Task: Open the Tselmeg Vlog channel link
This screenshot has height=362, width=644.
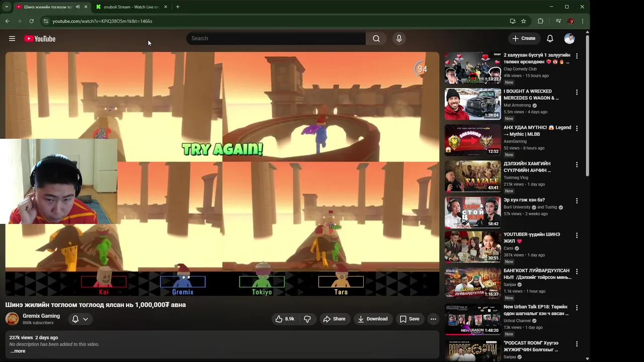Action: click(516, 177)
